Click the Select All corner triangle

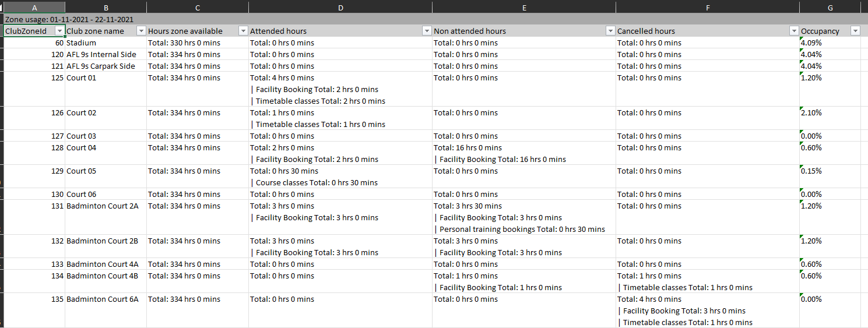click(2, 7)
